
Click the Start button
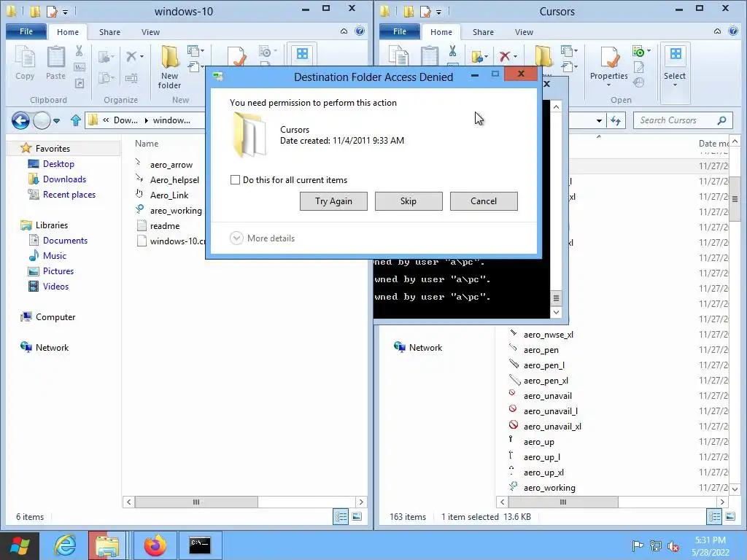coord(20,545)
